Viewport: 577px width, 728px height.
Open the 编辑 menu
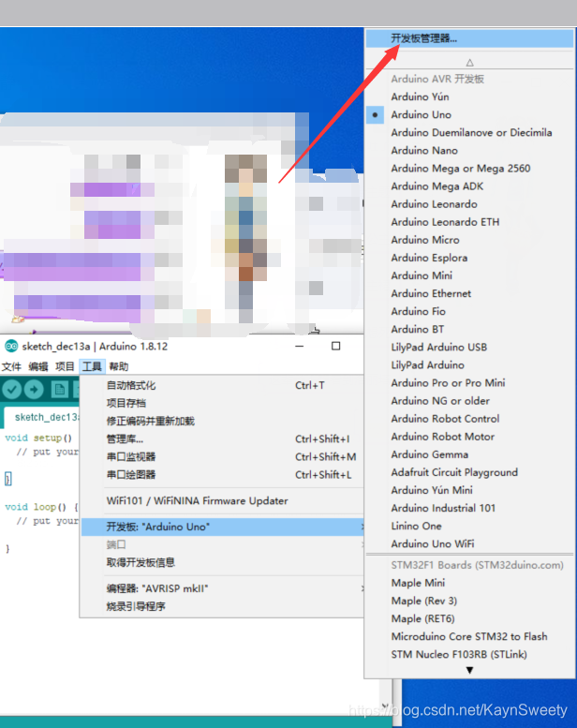tap(38, 366)
